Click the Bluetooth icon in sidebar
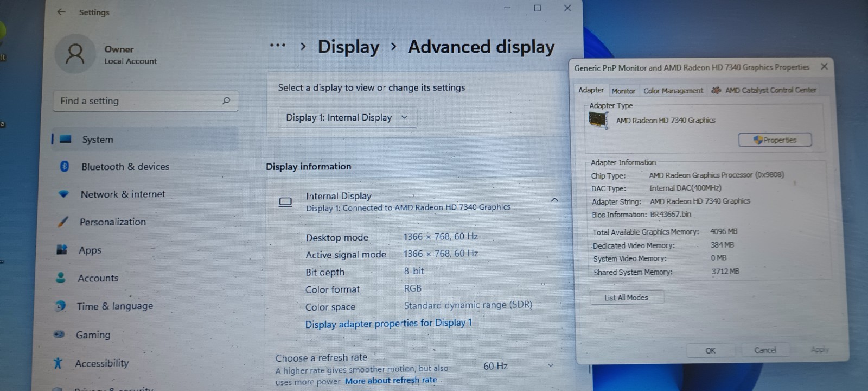The image size is (868, 391). click(65, 166)
